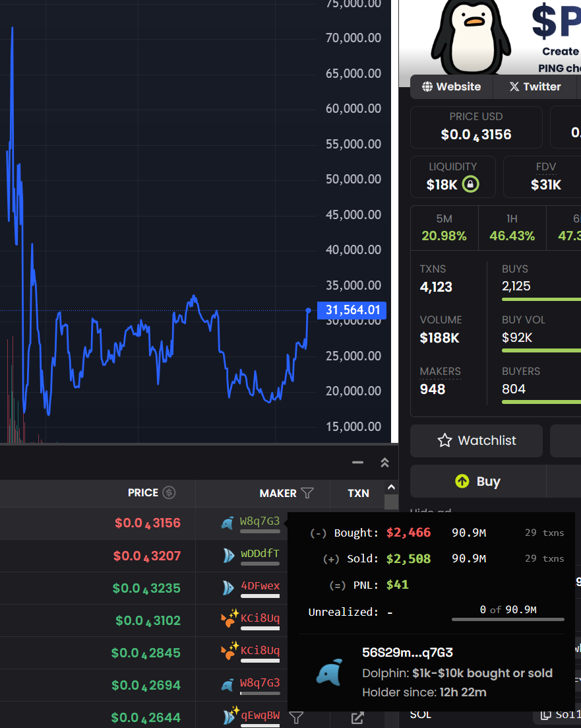Expand transactions panel with double chevron
Viewport: 581px width, 728px height.
tap(384, 463)
